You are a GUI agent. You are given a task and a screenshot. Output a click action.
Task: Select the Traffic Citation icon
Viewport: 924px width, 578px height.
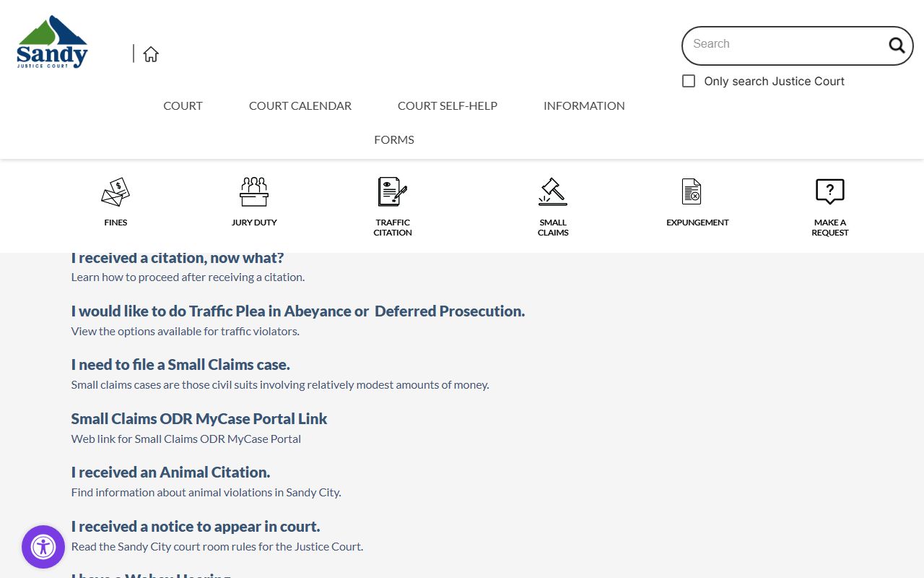pyautogui.click(x=393, y=192)
